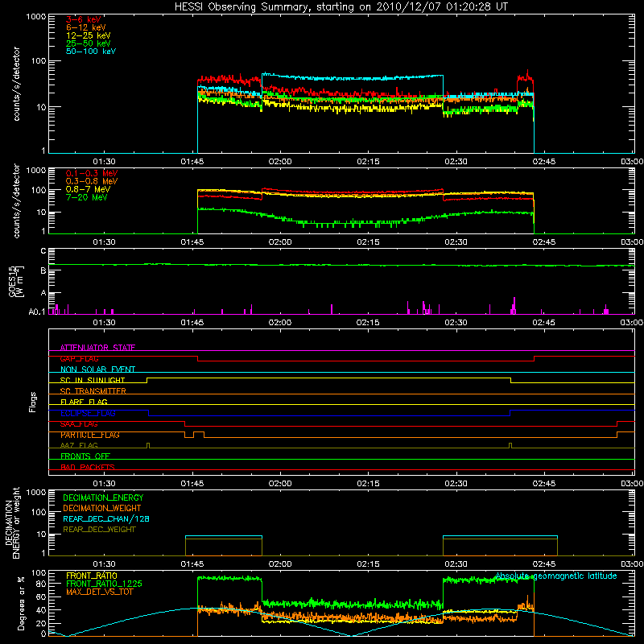Click the 0.3-0.8 MeV legend label

[x=92, y=181]
